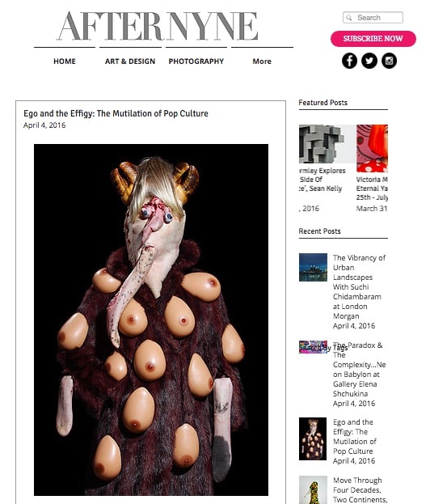Click the After Nyne logo
This screenshot has width=430, height=504.
pyautogui.click(x=158, y=26)
